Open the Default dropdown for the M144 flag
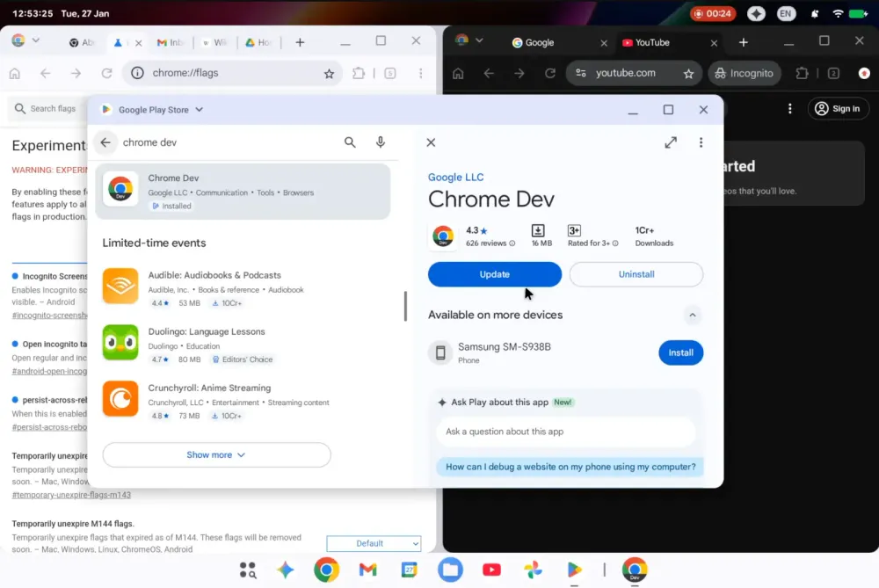Screen dimensions: 879x588 [x=374, y=543]
